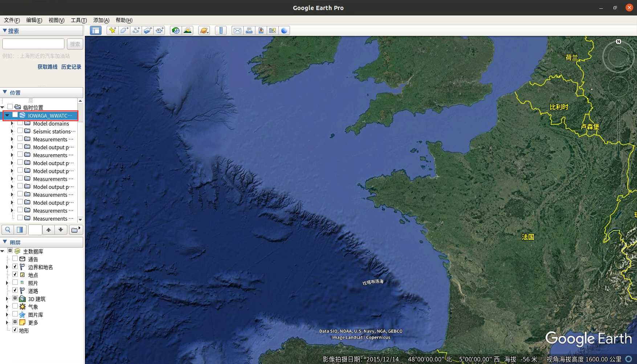Open the 视图(V) menu
This screenshot has height=364, width=637.
pos(57,20)
